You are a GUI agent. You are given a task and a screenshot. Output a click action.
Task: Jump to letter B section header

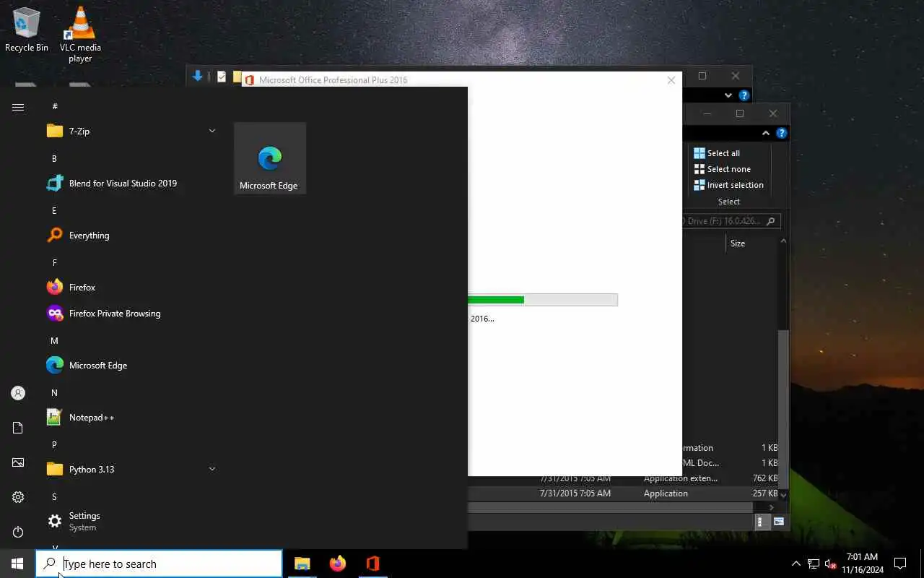pyautogui.click(x=54, y=158)
